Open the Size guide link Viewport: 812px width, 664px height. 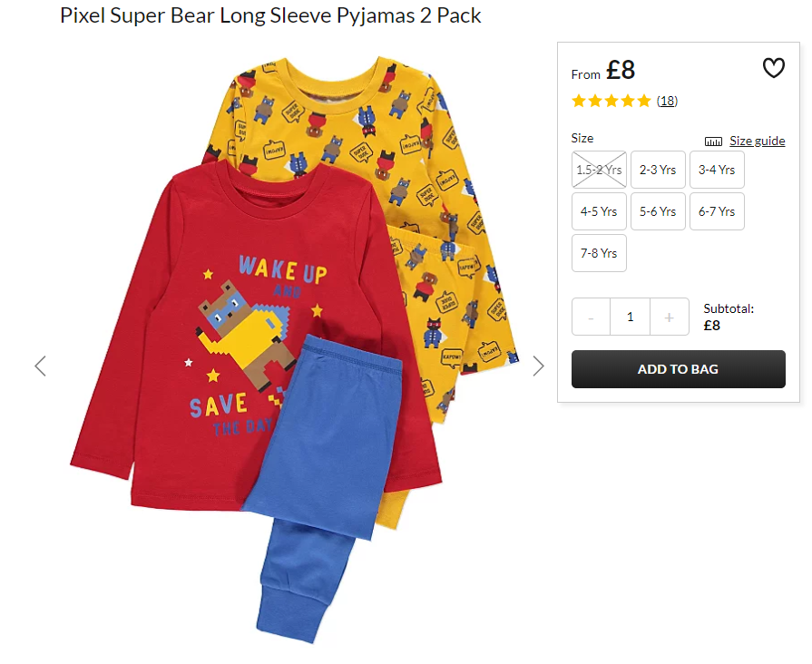[x=757, y=141]
